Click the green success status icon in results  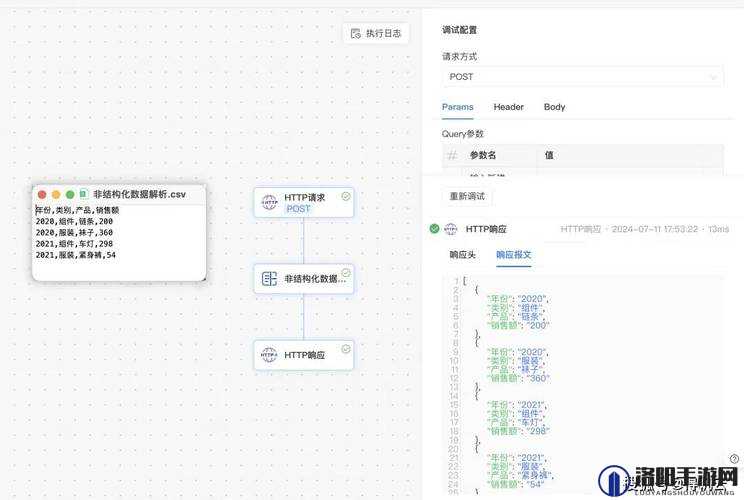434,229
